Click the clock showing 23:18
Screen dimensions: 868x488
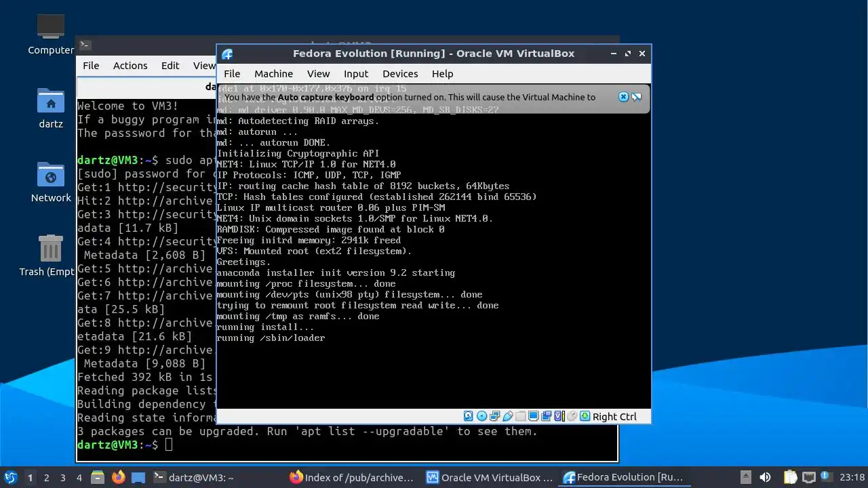tap(852, 477)
